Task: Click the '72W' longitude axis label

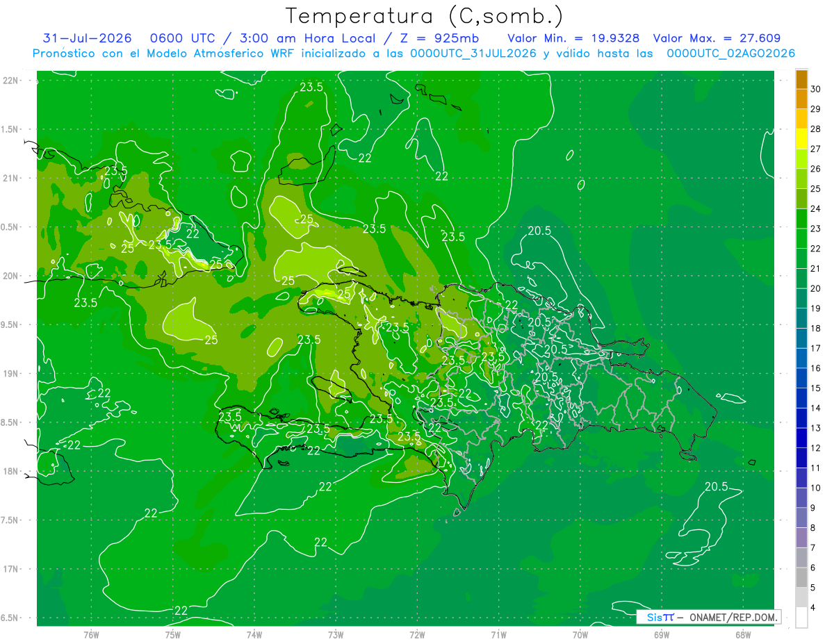Action: click(x=417, y=634)
